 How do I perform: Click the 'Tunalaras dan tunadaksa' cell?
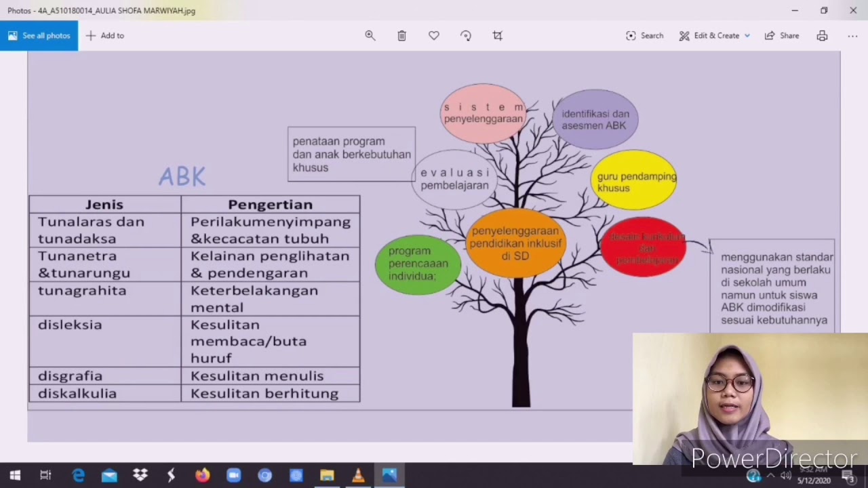pyautogui.click(x=104, y=230)
